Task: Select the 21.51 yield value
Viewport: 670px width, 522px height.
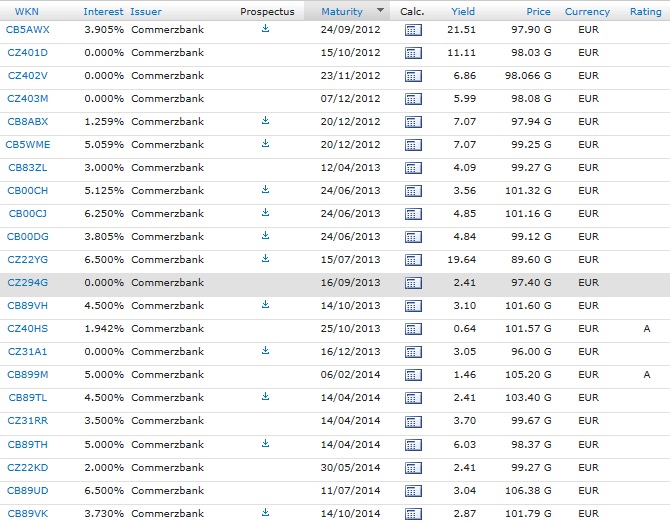Action: (x=461, y=29)
